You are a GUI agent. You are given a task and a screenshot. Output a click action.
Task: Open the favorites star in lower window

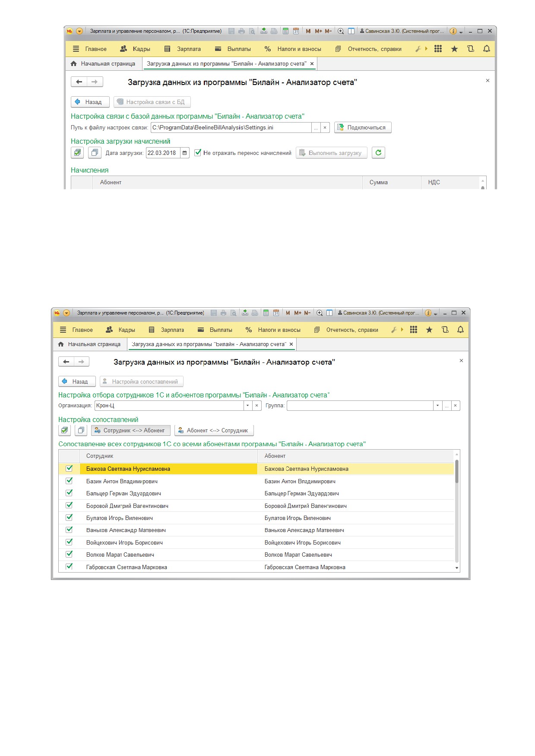(x=429, y=330)
